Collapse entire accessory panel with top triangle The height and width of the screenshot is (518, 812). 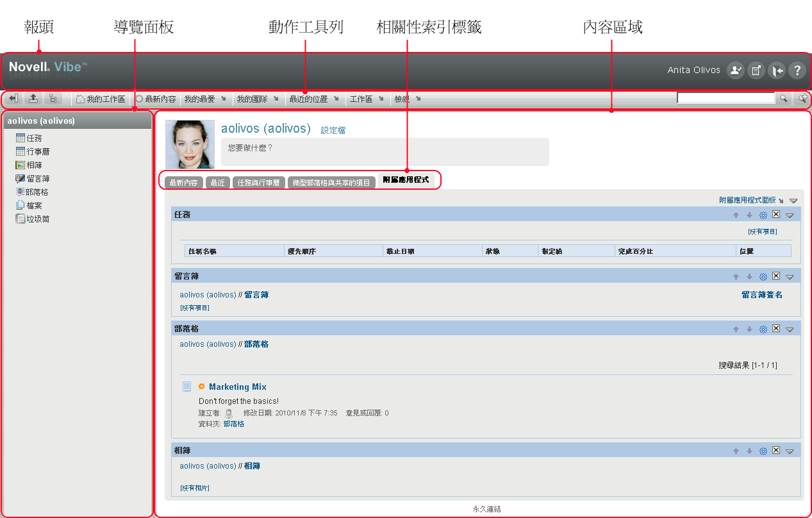[793, 201]
